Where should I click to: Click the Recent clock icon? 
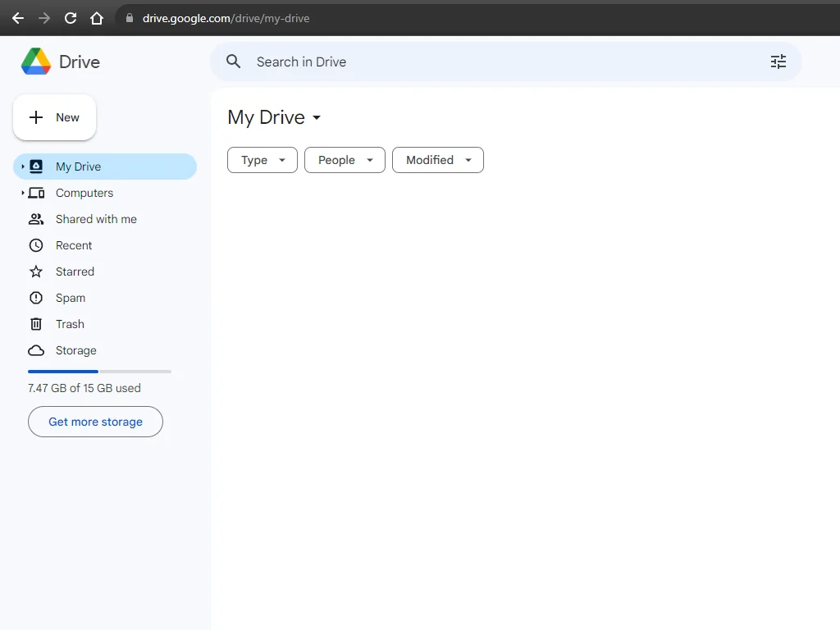36,245
